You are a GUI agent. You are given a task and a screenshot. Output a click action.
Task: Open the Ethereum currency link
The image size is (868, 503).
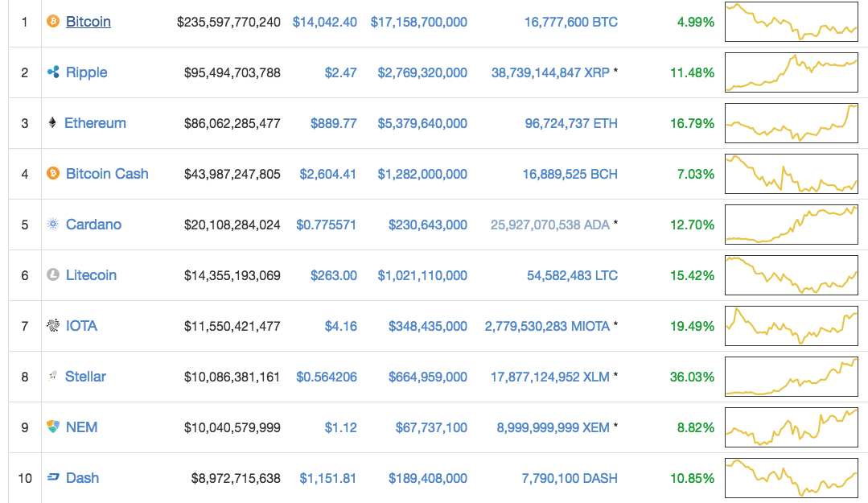(x=95, y=123)
